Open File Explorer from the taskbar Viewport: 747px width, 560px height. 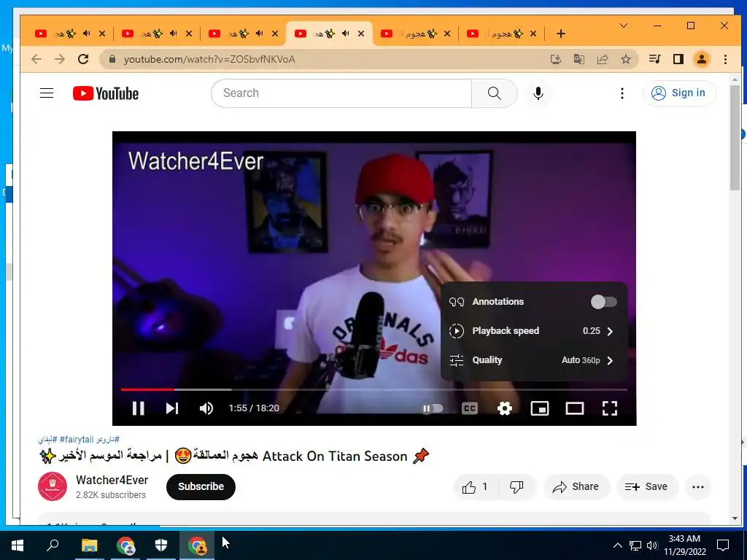(x=89, y=545)
